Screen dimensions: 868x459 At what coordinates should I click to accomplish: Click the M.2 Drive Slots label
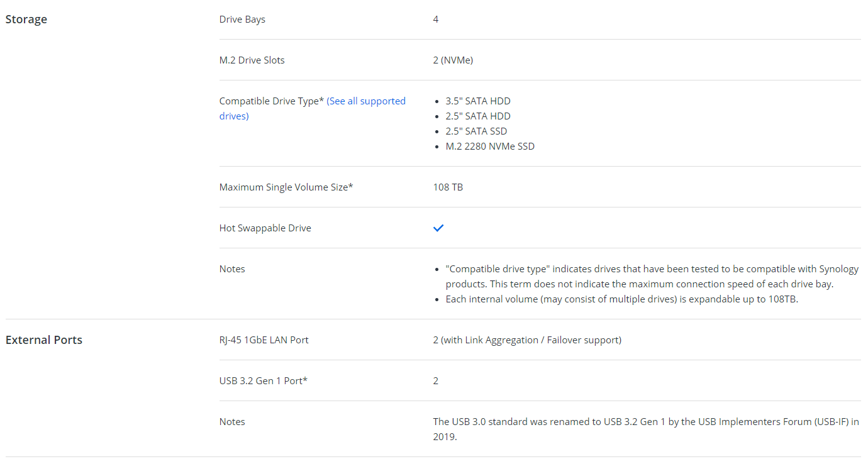(252, 60)
